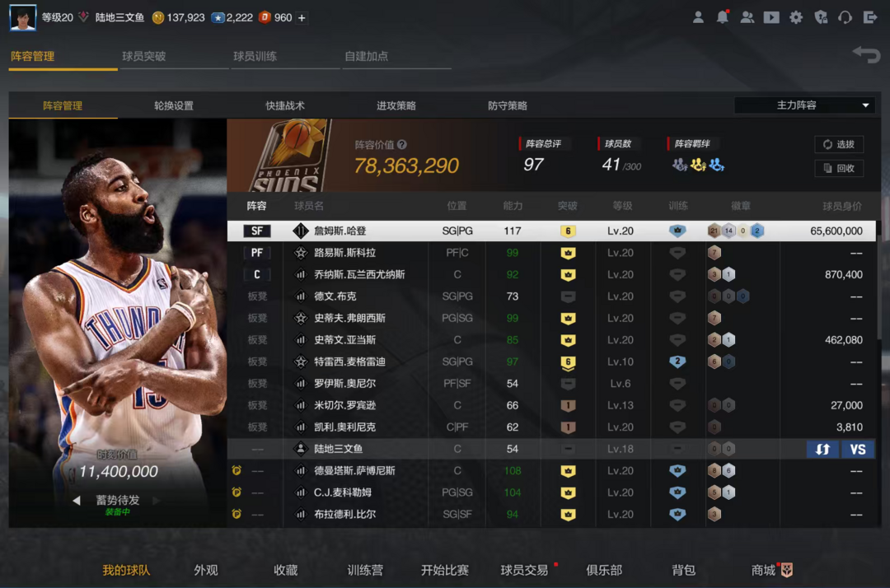The image size is (890, 588).
Task: Open 球员交易 in bottom navigation
Action: point(524,570)
